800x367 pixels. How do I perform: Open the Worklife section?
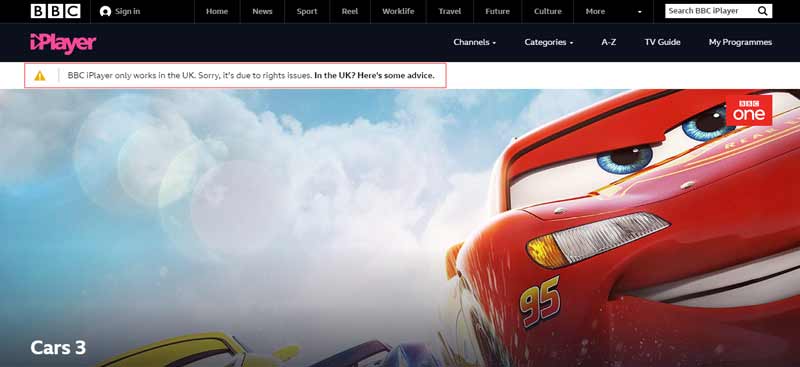[x=398, y=11]
